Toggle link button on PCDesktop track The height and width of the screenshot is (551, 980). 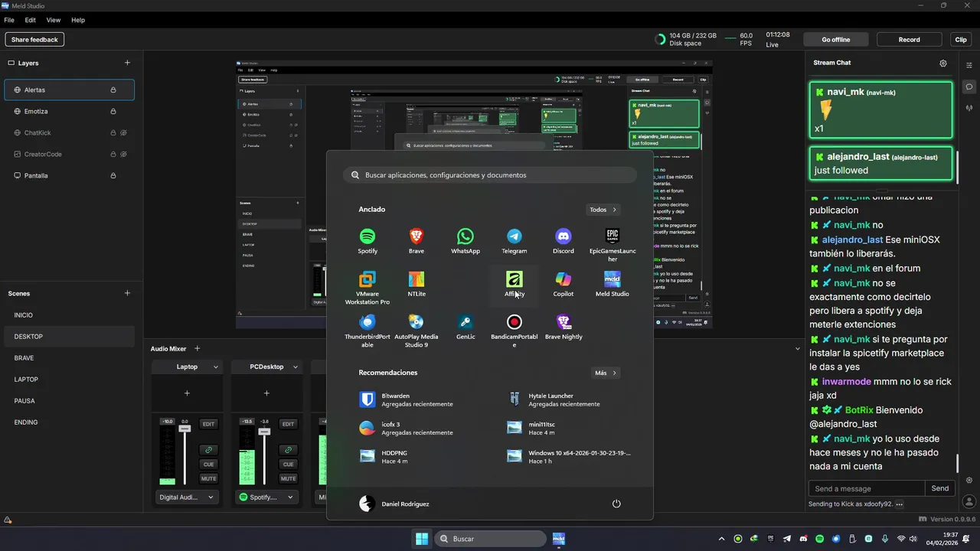(288, 449)
